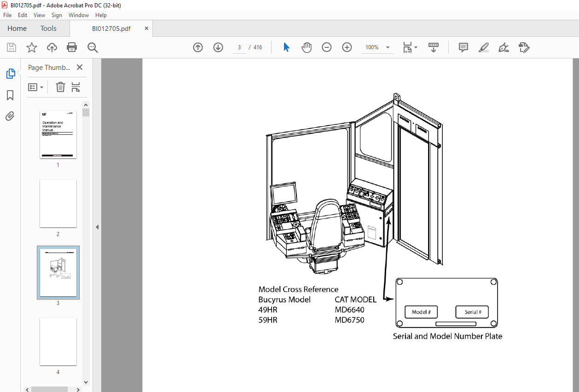Switch to the Home tab
Screen dimensions: 579x392
(17, 29)
